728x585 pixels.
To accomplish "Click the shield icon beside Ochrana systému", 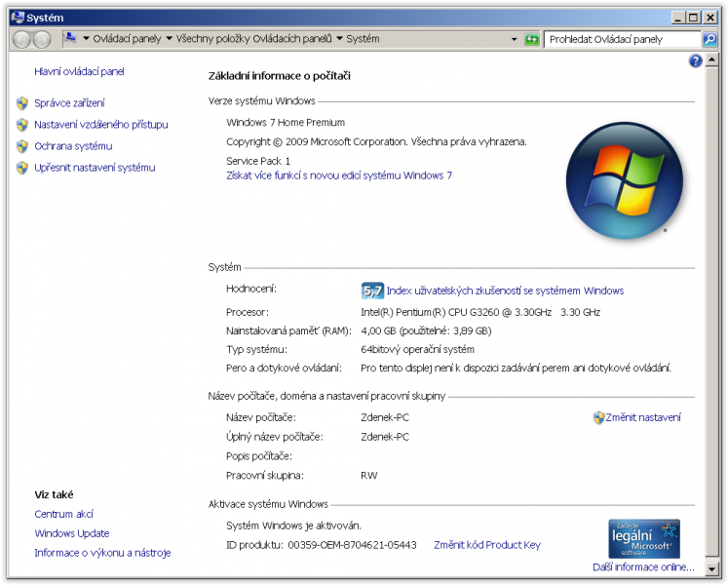I will coord(22,146).
